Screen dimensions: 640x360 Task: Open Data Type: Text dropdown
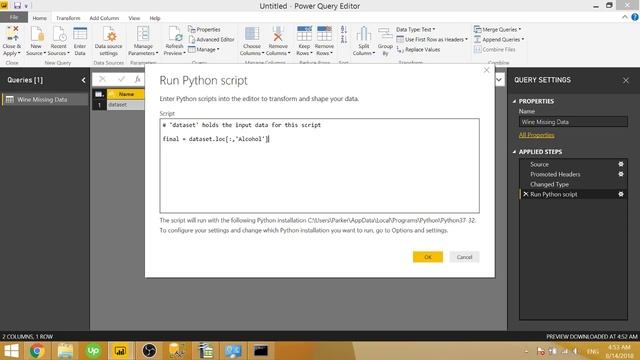coord(416,29)
